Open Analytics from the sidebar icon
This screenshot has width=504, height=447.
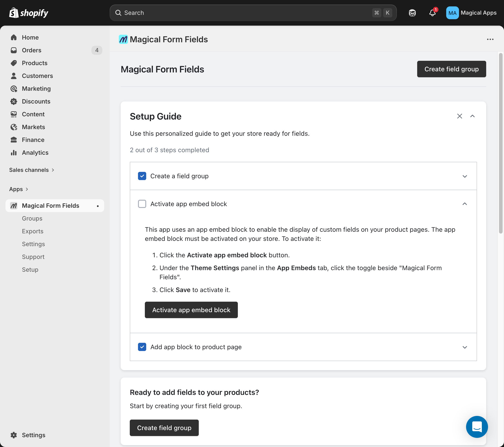(14, 153)
